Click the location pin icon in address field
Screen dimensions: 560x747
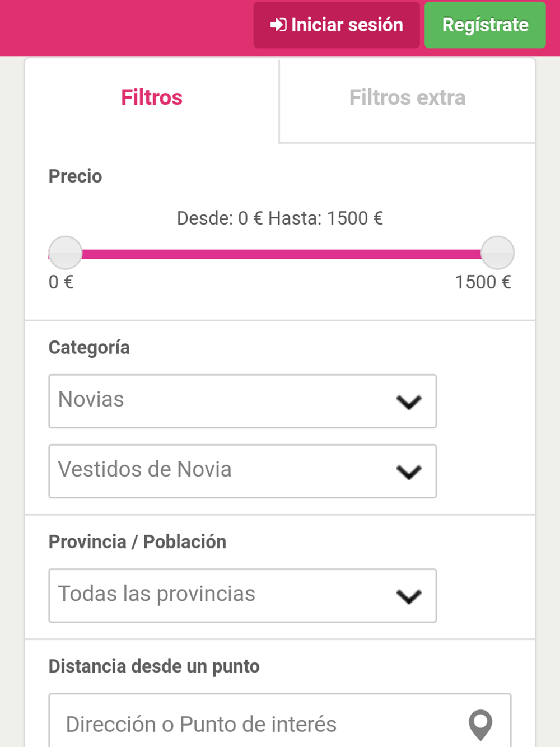[x=480, y=725]
